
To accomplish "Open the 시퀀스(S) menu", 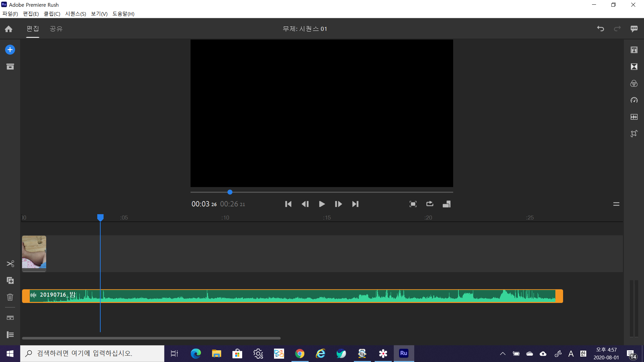I will tap(75, 14).
